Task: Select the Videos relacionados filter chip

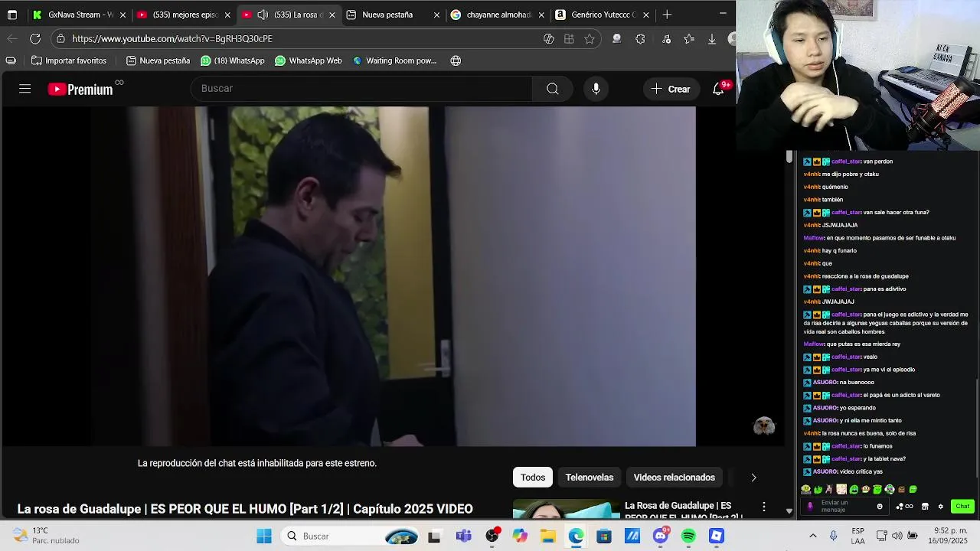Action: click(x=675, y=478)
